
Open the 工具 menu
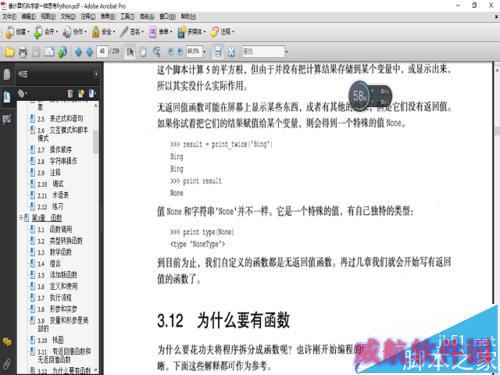[127, 16]
